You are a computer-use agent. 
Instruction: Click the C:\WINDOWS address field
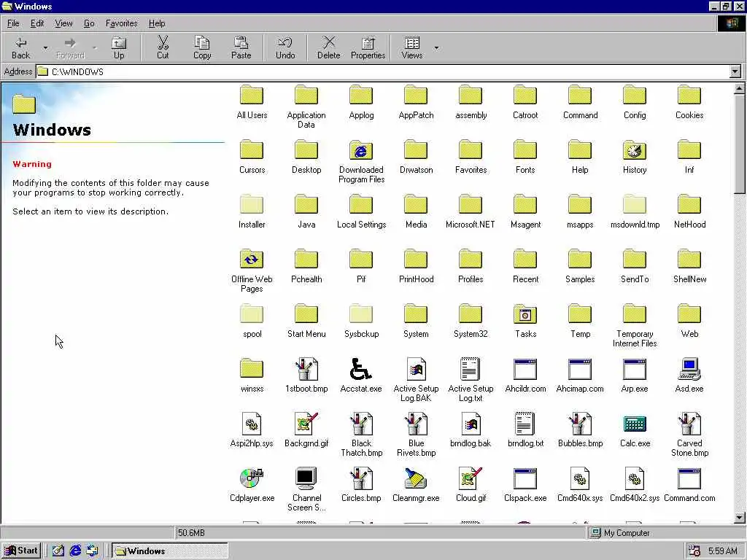pyautogui.click(x=382, y=71)
